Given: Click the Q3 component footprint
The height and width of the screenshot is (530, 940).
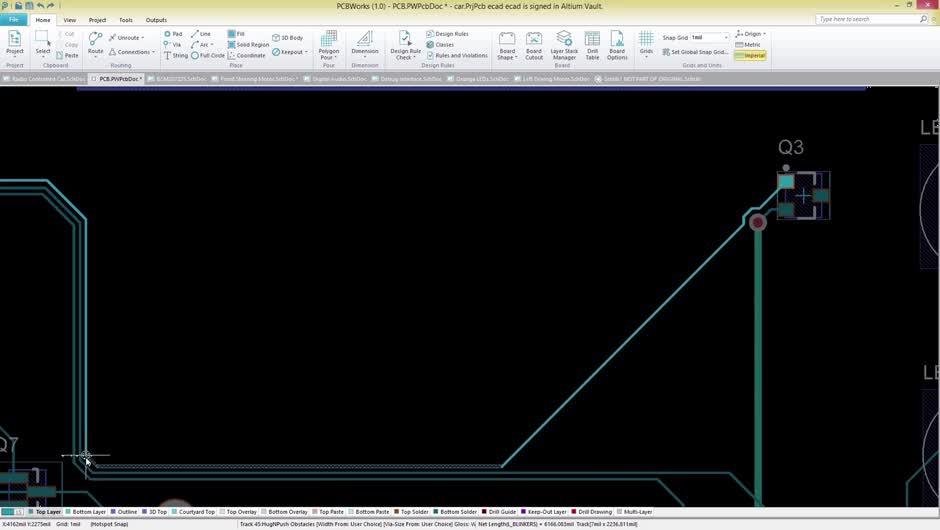Looking at the screenshot, I should point(803,195).
